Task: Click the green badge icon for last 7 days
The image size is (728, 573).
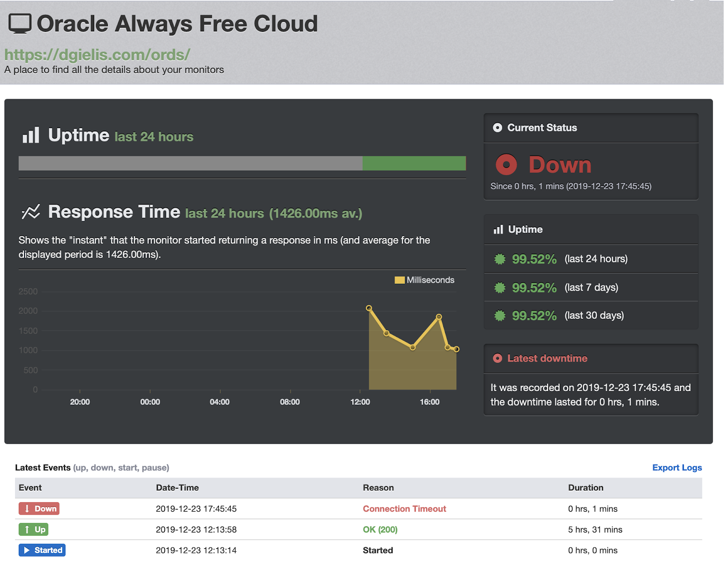Action: pos(500,287)
